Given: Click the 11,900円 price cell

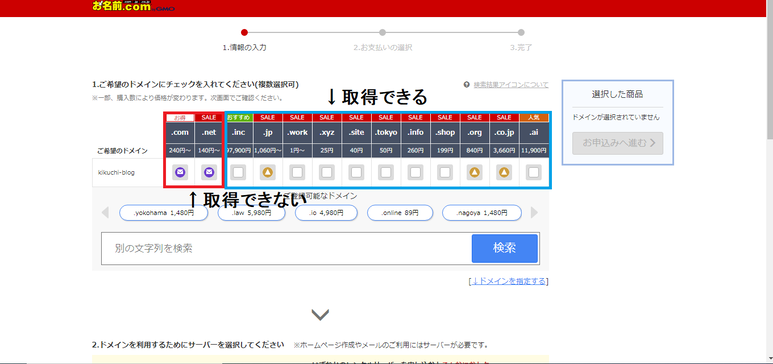Looking at the screenshot, I should tap(533, 151).
